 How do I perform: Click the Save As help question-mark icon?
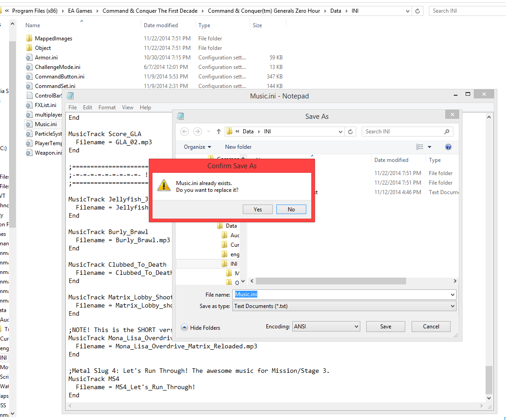[448, 147]
